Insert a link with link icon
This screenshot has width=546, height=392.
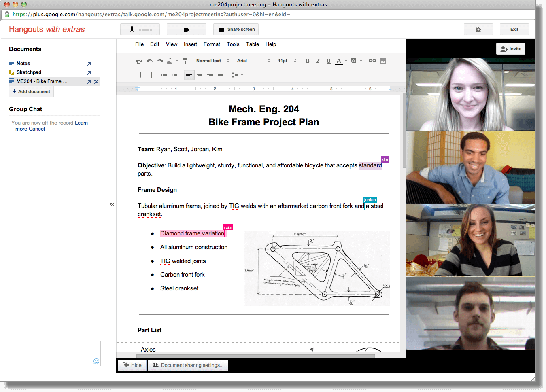372,61
